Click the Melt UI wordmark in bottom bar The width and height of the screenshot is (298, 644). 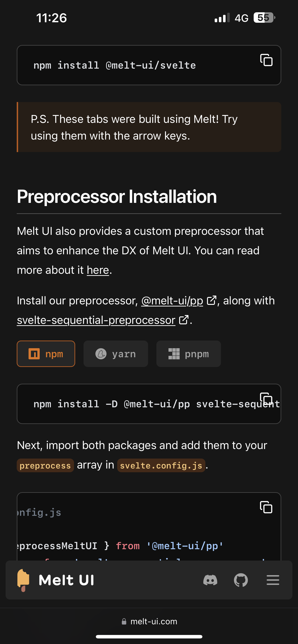click(66, 580)
